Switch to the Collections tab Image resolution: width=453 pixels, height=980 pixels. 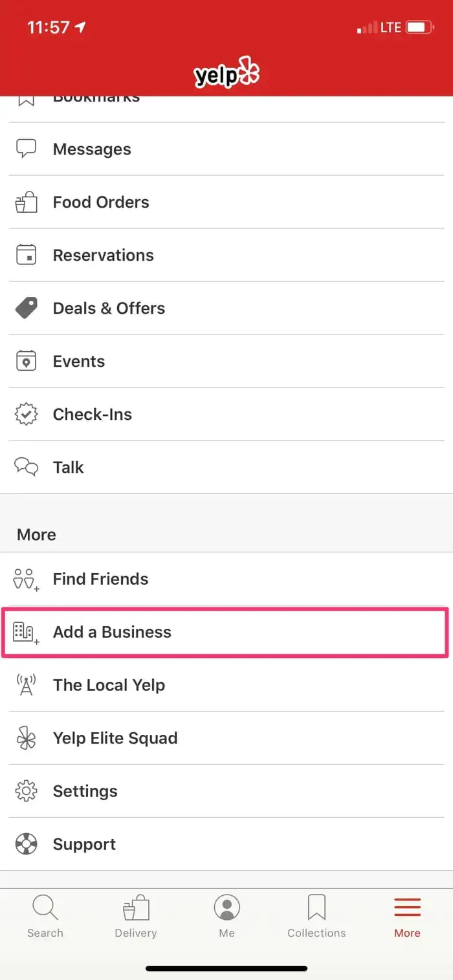(x=316, y=915)
